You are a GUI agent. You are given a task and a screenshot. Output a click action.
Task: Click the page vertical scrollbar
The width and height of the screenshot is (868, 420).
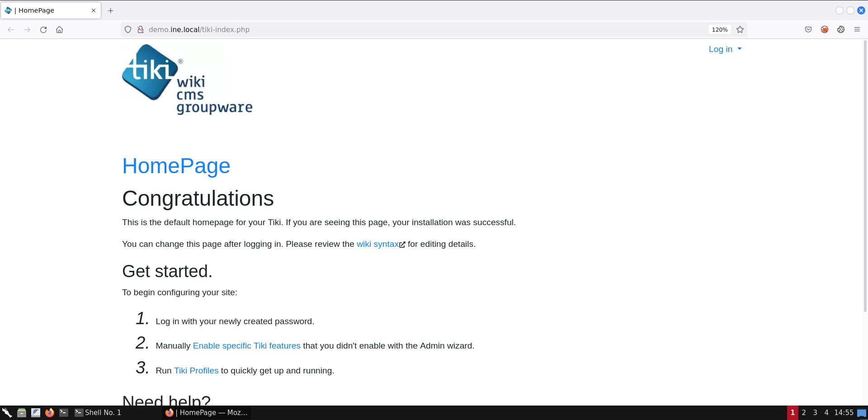click(x=864, y=181)
